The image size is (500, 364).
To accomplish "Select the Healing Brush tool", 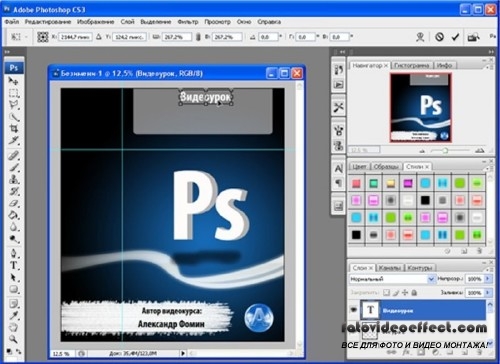I will click(x=13, y=155).
